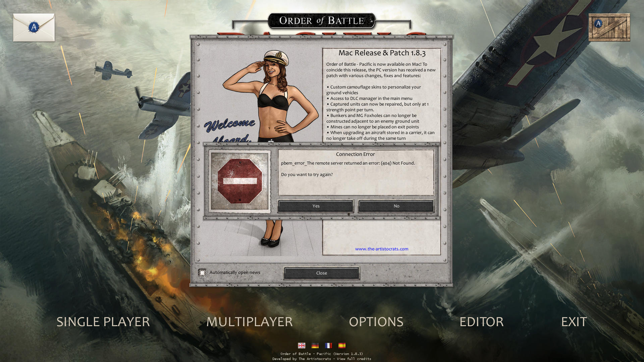Click 'Do you want to try again?' text

pyautogui.click(x=307, y=175)
